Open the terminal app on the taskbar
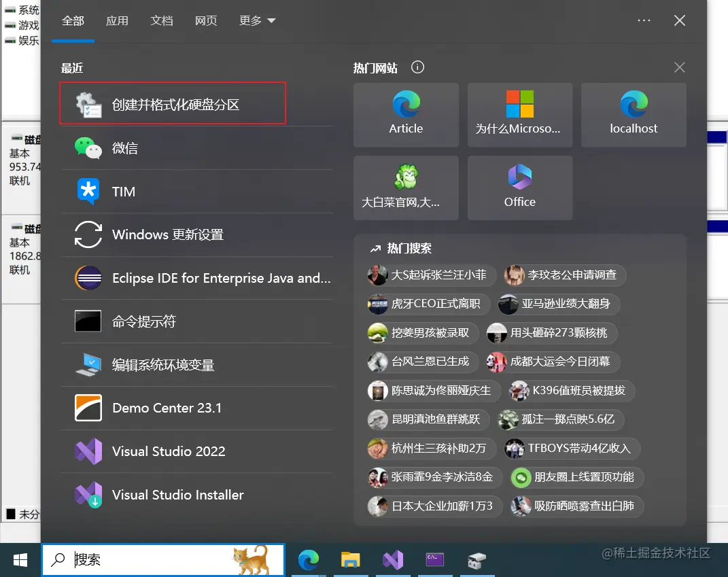This screenshot has width=728, height=577. 435,560
